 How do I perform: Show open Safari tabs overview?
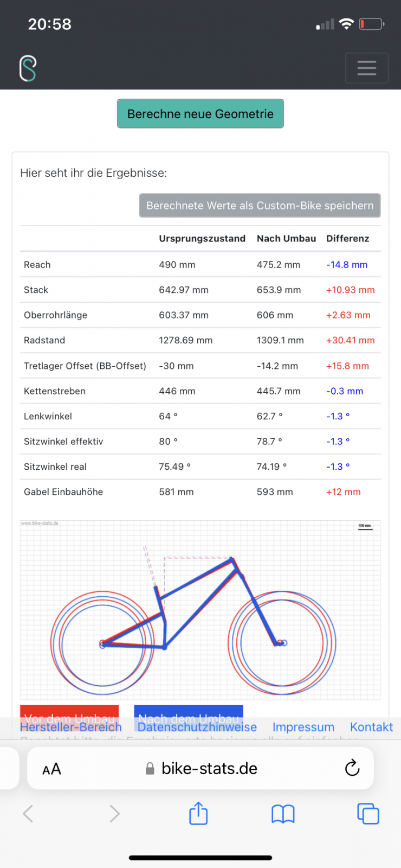368,814
